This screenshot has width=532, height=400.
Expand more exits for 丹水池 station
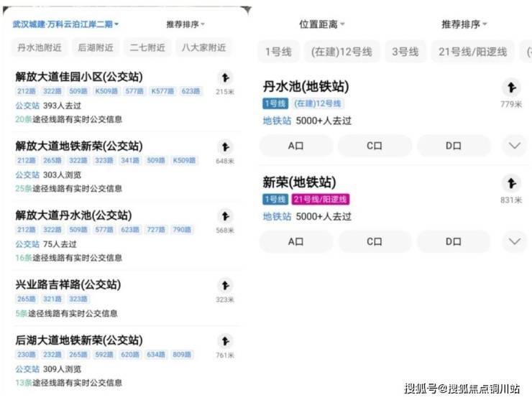(x=514, y=146)
